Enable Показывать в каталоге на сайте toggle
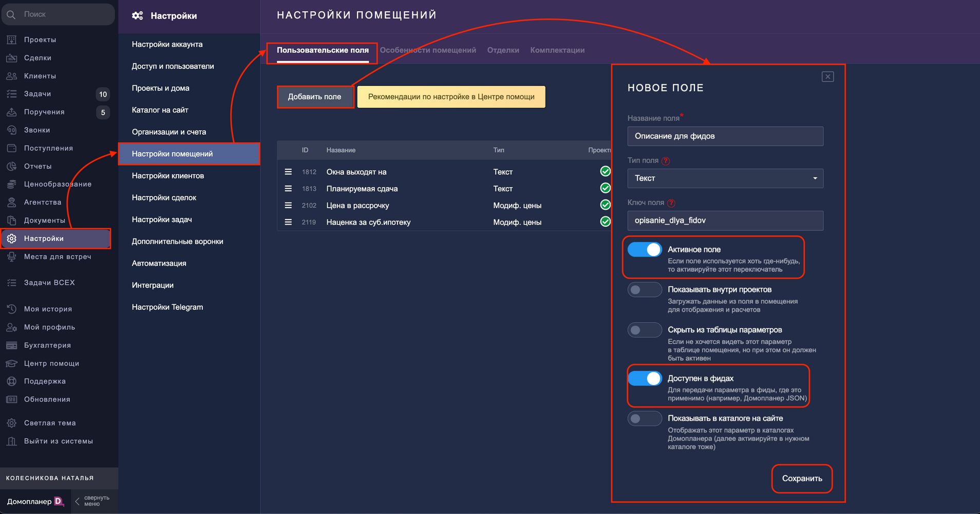Image resolution: width=980 pixels, height=514 pixels. 645,419
